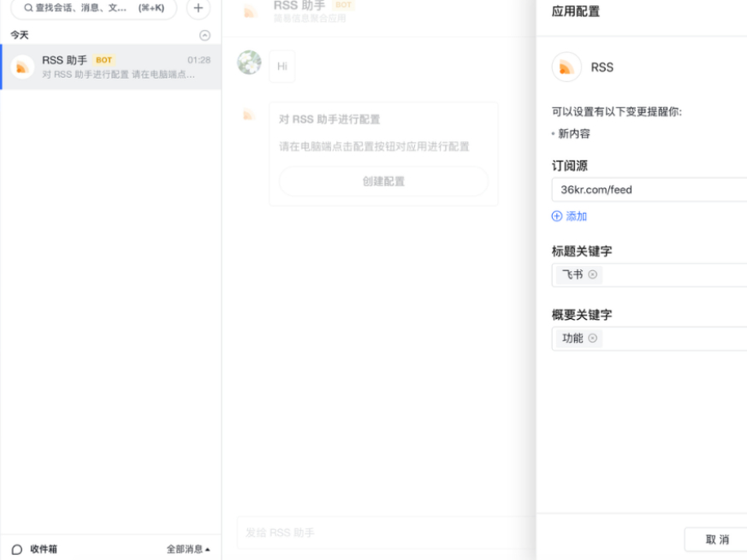The height and width of the screenshot is (560, 747).
Task: Click the 创建配置 button
Action: tap(383, 181)
